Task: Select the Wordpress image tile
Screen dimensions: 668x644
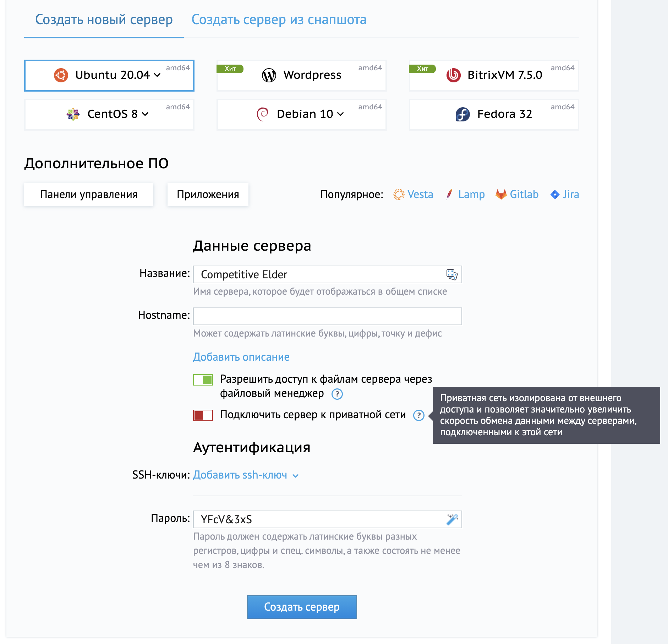Action: [301, 75]
